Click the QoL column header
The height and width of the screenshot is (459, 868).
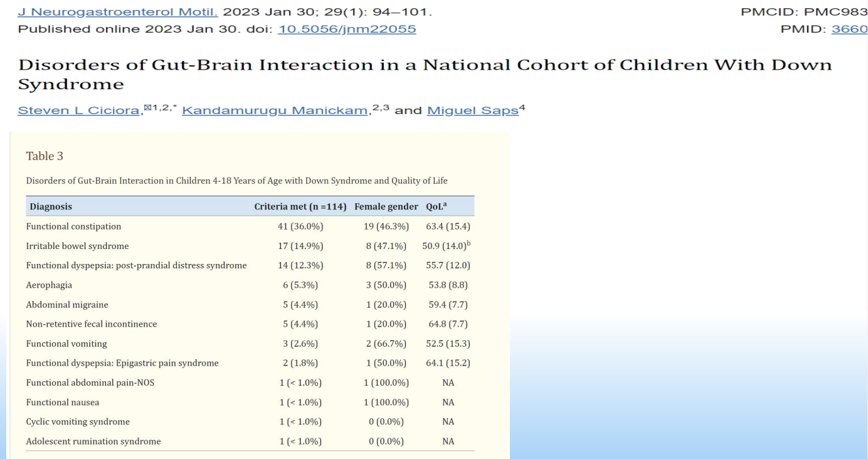(x=437, y=206)
